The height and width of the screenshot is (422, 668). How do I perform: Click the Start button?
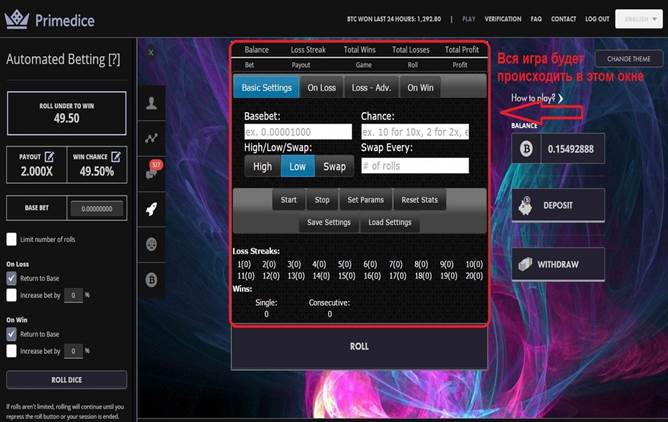click(x=288, y=200)
